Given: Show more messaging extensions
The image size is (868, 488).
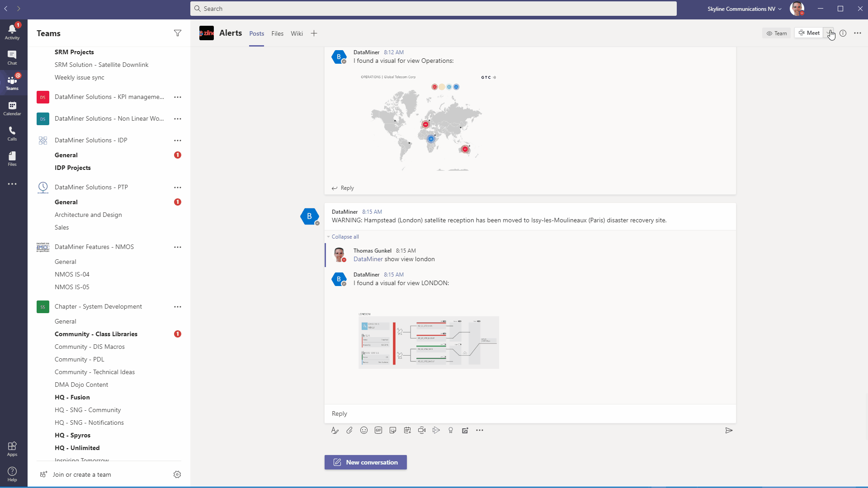Looking at the screenshot, I should point(480,430).
